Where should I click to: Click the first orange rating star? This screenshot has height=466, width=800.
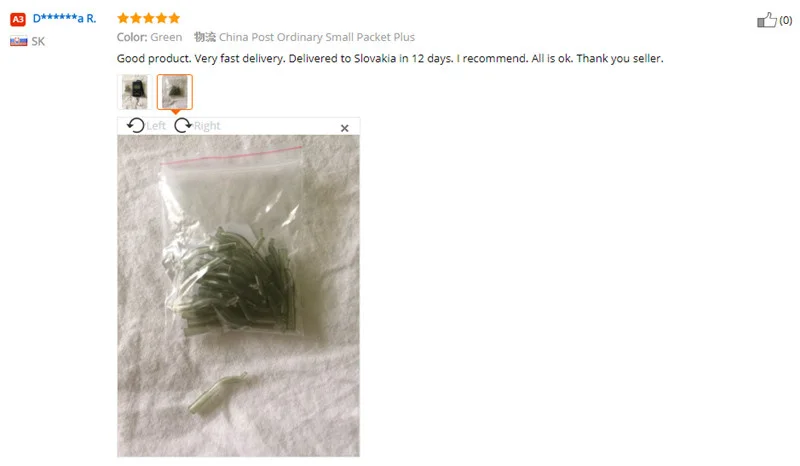point(123,18)
